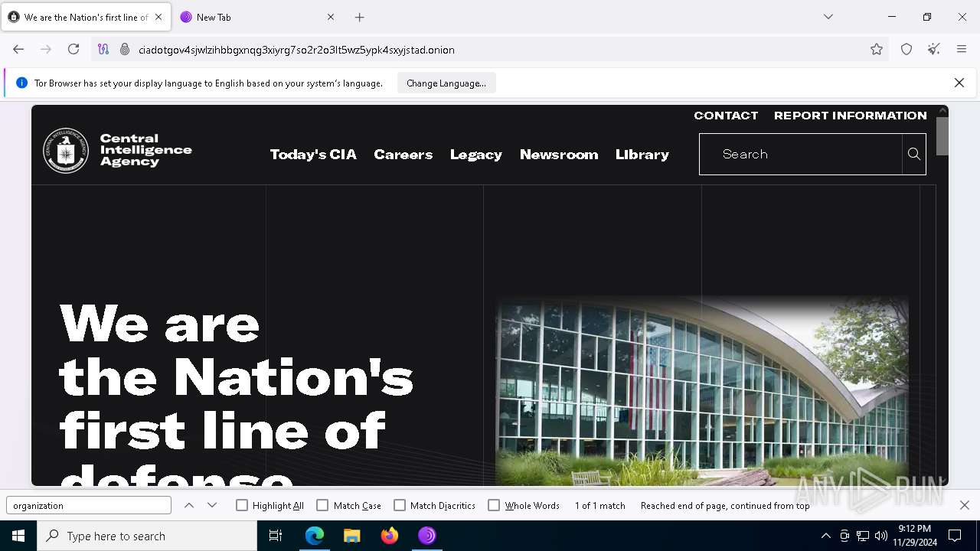Image resolution: width=980 pixels, height=551 pixels.
Task: Enable the Highlight All checkbox
Action: (x=242, y=505)
